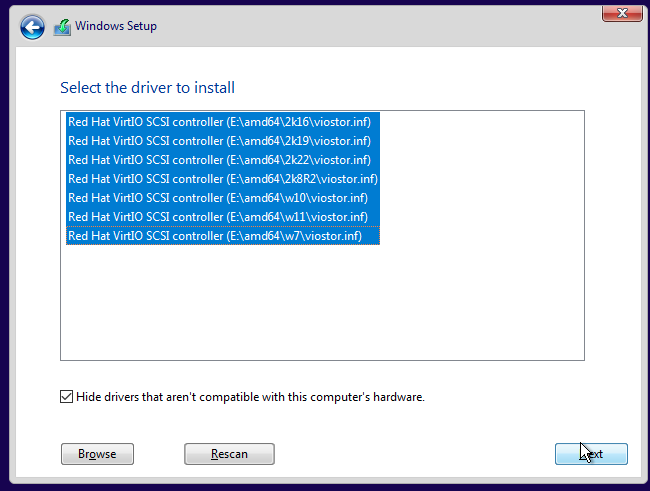Viewport: 650px width, 491px height.
Task: Close the Windows Setup dialog
Action: pos(620,13)
